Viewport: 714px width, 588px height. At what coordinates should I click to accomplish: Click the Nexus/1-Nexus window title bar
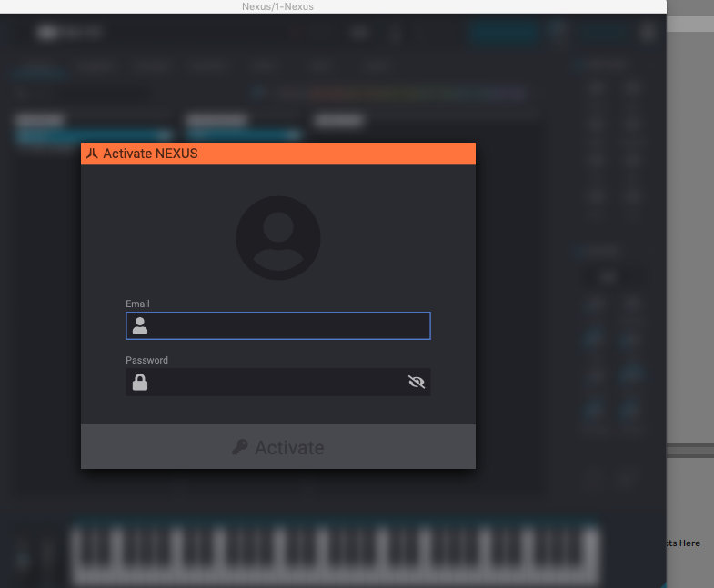click(277, 6)
